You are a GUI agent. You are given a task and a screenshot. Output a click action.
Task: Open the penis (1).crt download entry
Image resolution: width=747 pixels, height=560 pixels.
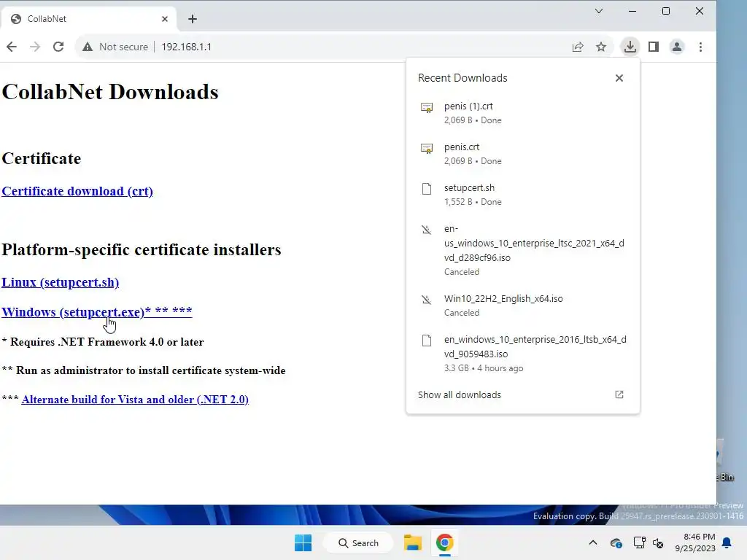click(x=522, y=113)
